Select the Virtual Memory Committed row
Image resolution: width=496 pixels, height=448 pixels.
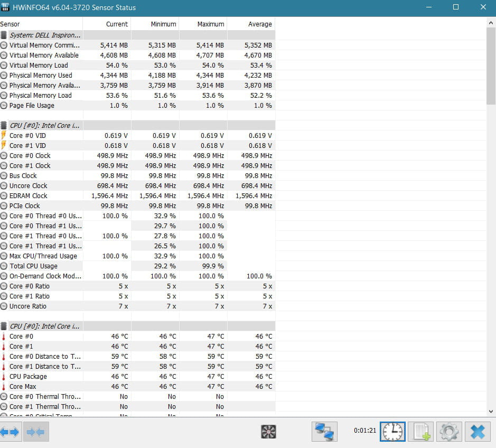coord(138,45)
